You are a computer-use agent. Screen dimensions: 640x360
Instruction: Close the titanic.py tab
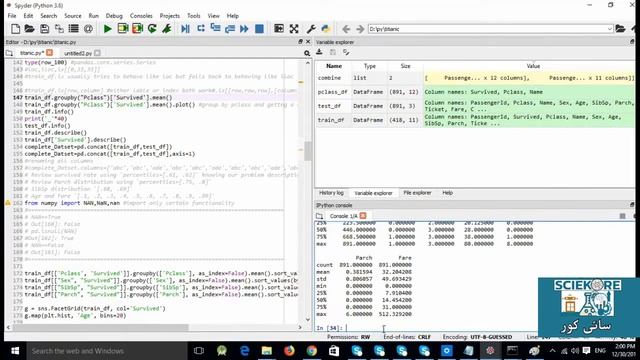tap(49, 53)
